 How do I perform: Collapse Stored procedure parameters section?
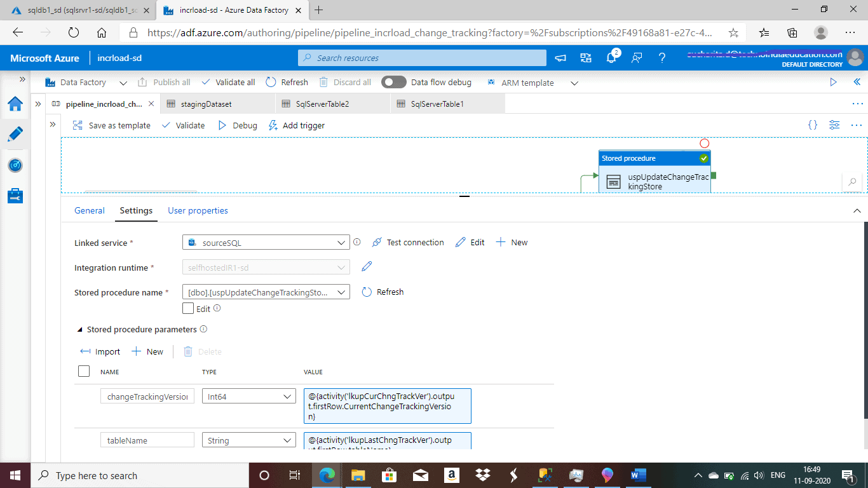tap(79, 330)
